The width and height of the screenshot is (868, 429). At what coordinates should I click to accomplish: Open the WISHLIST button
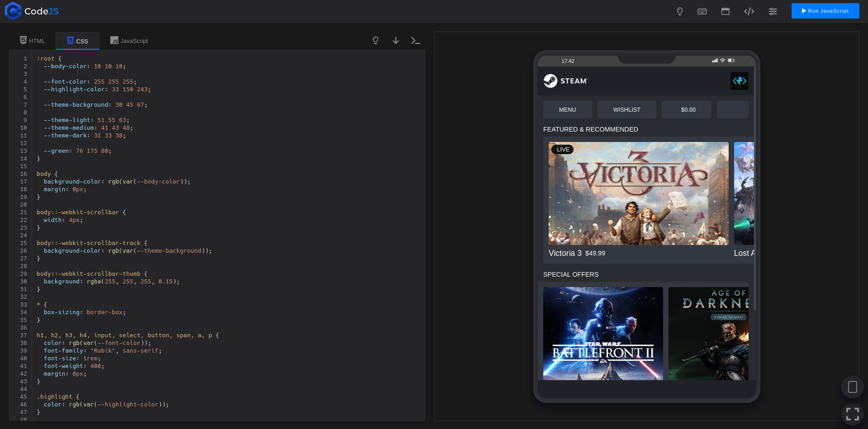point(626,110)
